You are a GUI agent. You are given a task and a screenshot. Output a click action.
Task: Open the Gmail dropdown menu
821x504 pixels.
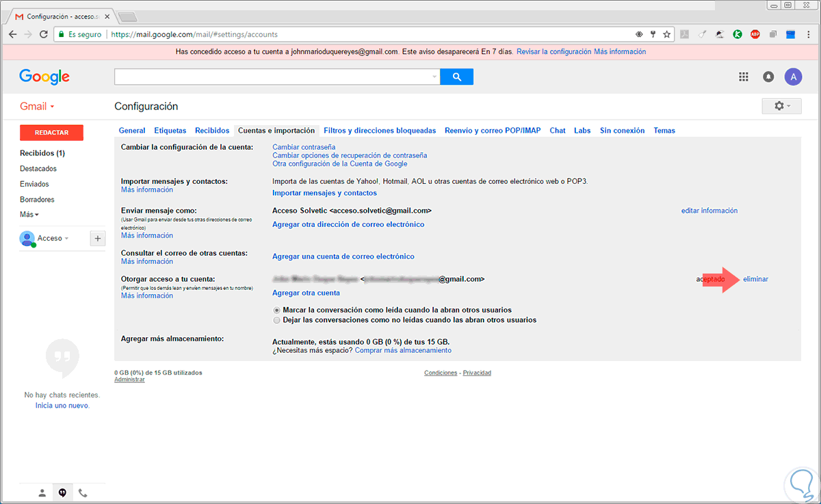point(37,106)
